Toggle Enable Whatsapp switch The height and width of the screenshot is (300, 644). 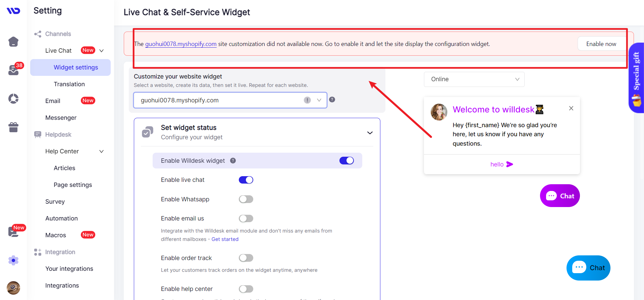point(246,199)
